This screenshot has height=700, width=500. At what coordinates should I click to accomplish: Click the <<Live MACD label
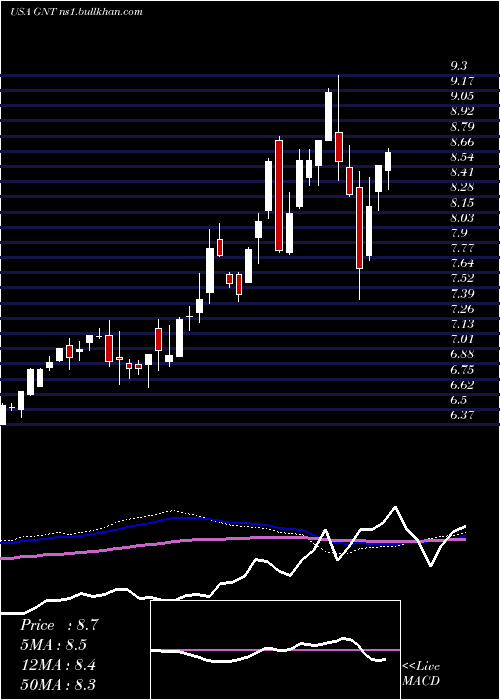coord(421,674)
